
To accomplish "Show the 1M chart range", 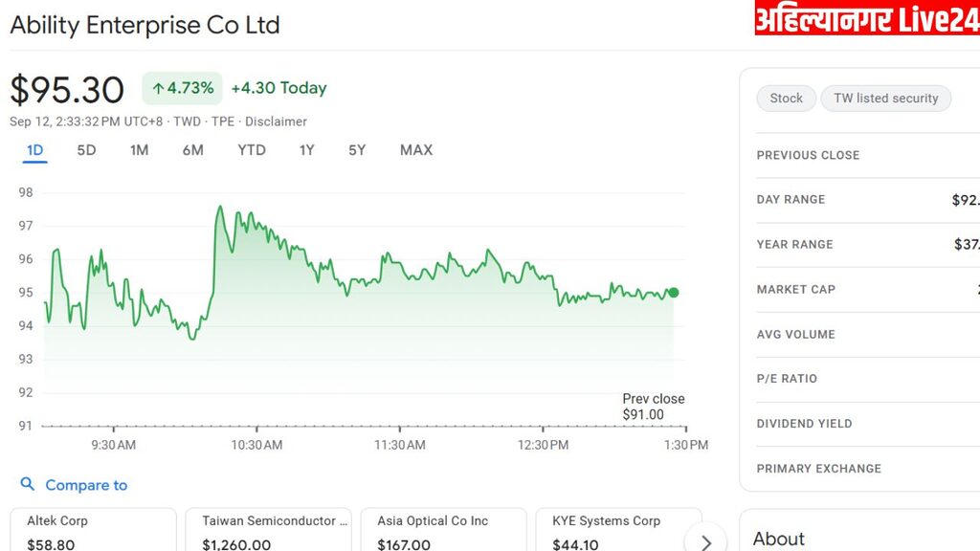I will pyautogui.click(x=139, y=150).
